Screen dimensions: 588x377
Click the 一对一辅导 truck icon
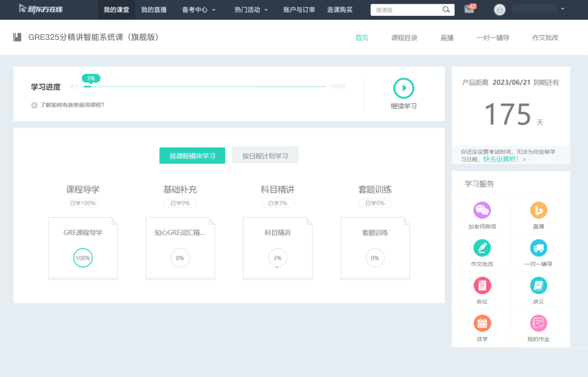(x=538, y=248)
